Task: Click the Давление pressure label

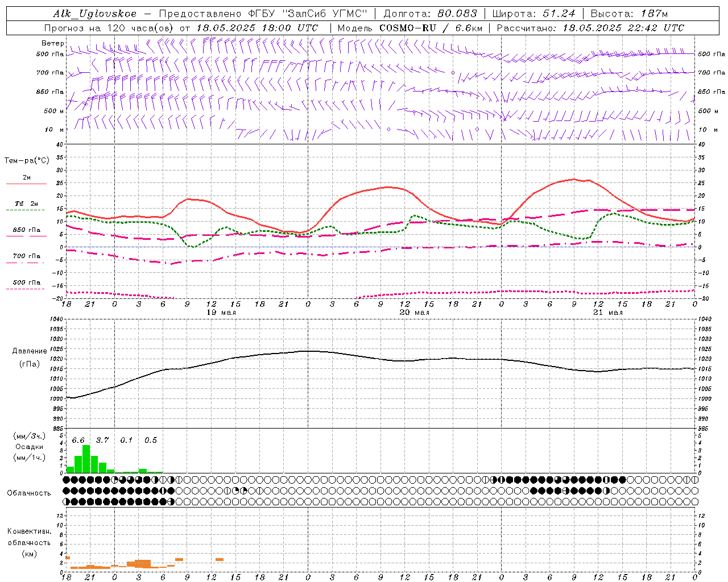Action: 30,351
